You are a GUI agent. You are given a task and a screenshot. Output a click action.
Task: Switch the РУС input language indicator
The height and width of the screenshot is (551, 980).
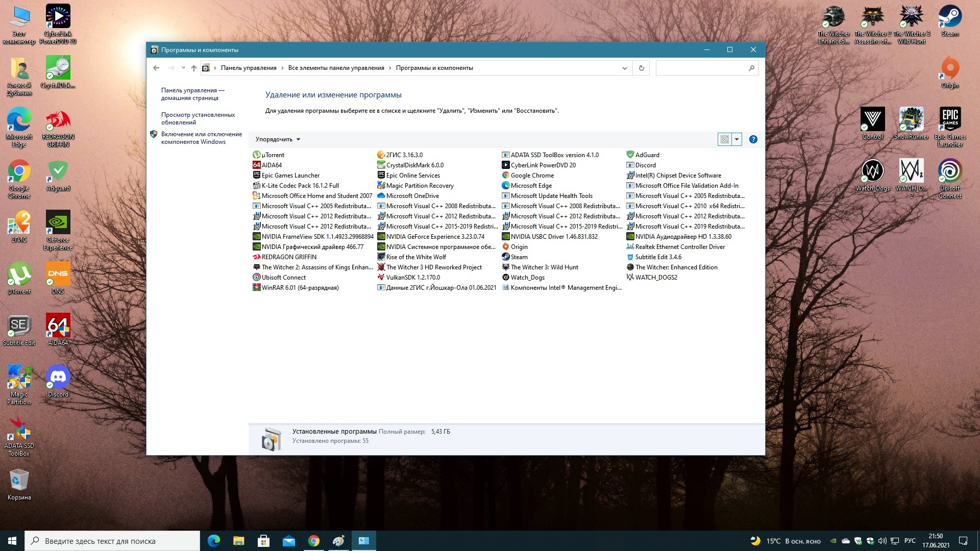pyautogui.click(x=910, y=541)
